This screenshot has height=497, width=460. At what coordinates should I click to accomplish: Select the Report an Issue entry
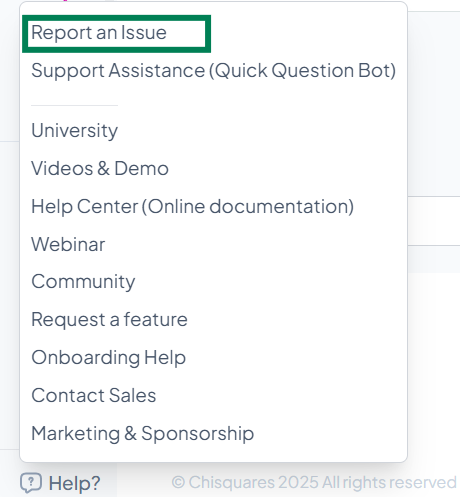click(99, 33)
